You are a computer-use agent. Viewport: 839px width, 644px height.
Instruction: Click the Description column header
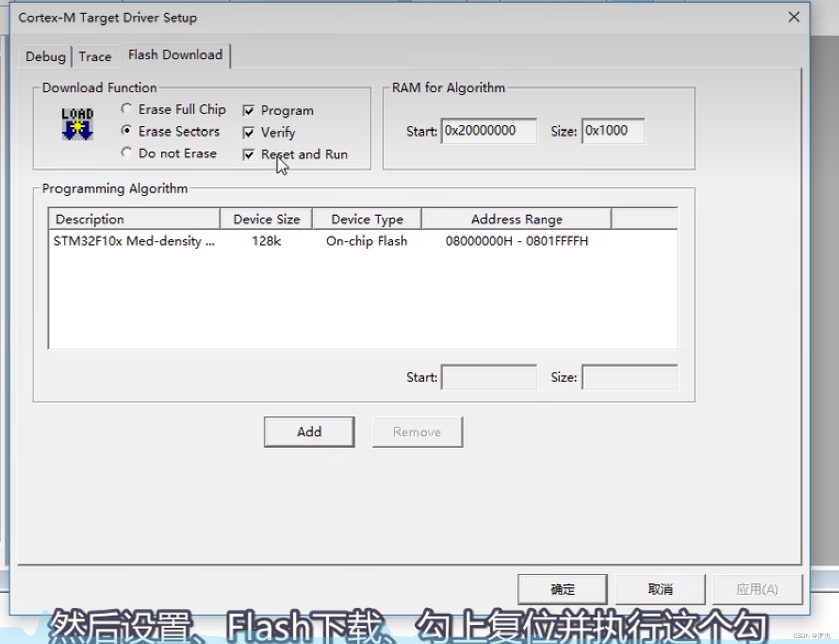(x=134, y=219)
